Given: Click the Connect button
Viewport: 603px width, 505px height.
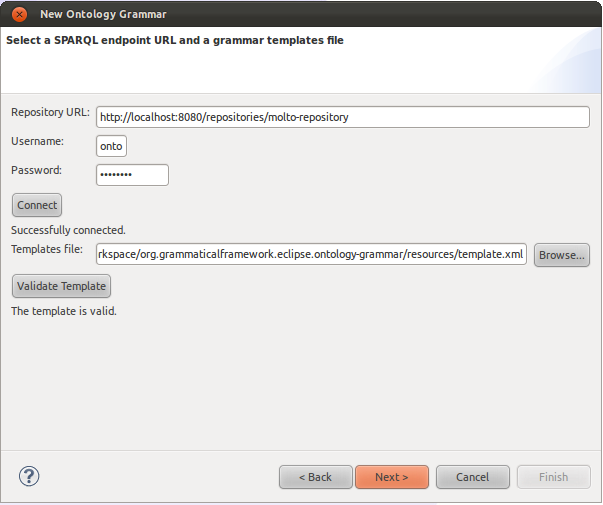Looking at the screenshot, I should [37, 205].
